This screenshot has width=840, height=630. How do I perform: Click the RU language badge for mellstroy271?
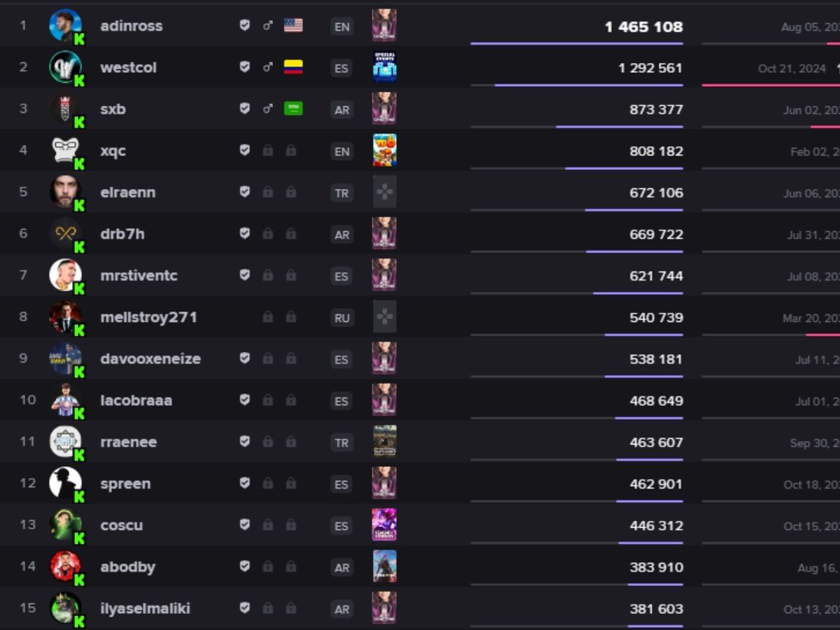342,317
